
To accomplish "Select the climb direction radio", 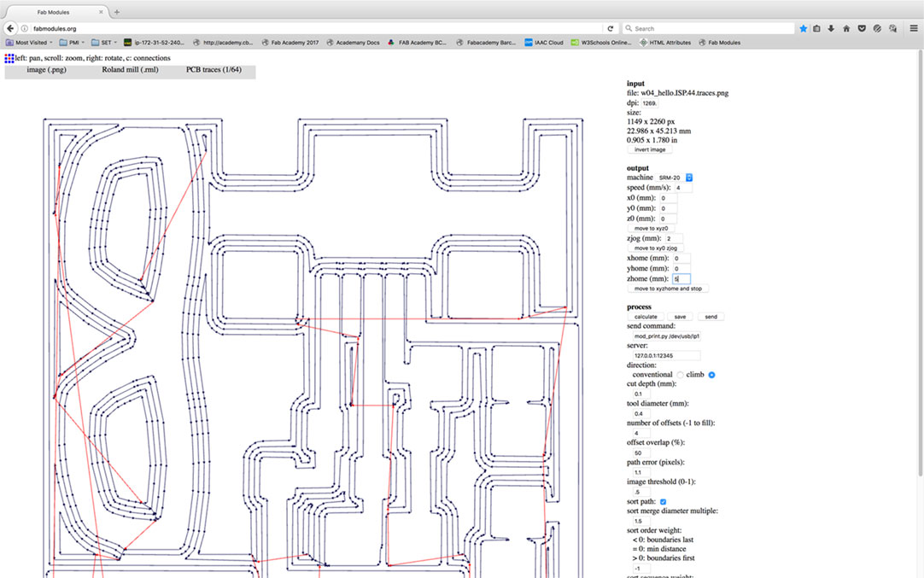I will (712, 375).
